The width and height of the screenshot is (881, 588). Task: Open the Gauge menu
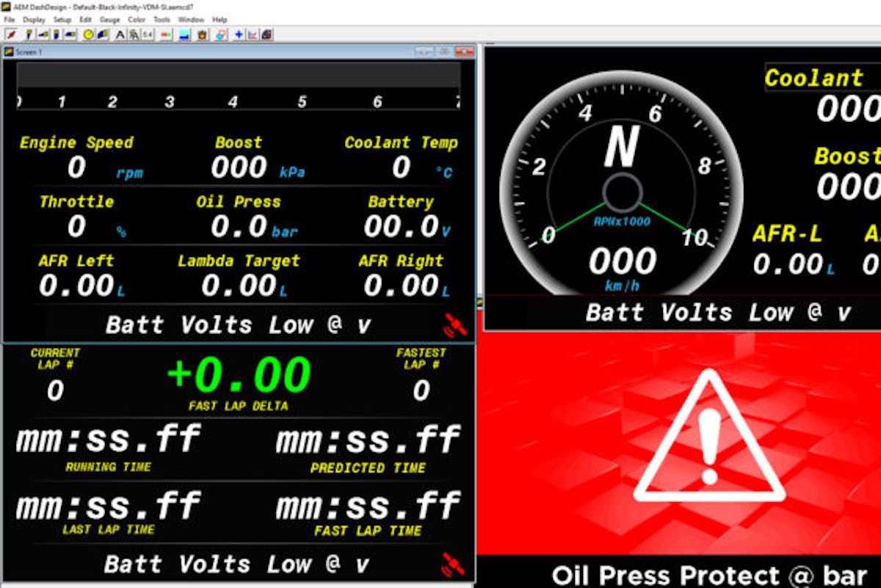point(109,20)
